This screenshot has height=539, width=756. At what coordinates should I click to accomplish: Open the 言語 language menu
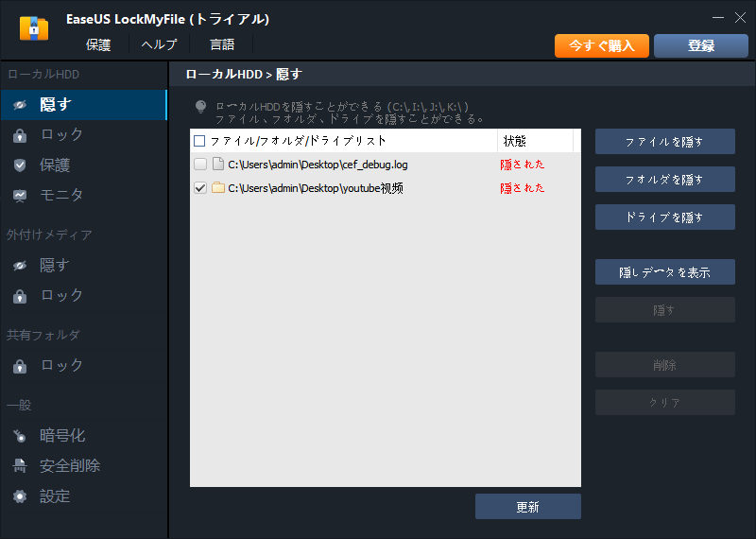click(222, 44)
